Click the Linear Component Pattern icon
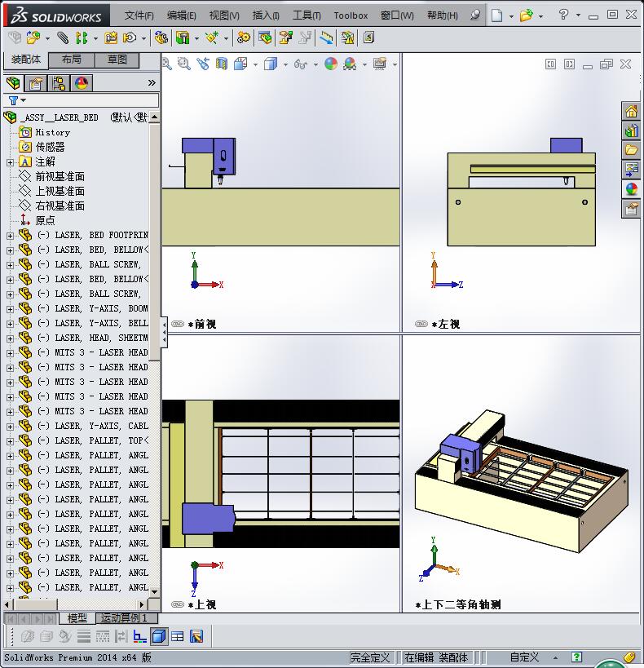This screenshot has height=668, width=644. pos(82,38)
